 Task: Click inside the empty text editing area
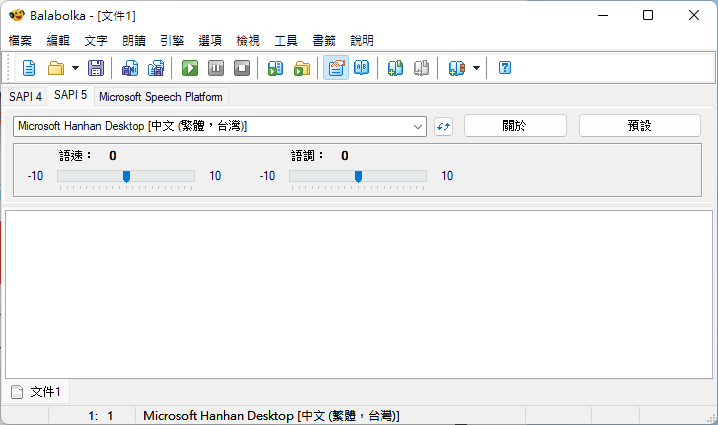coord(359,294)
